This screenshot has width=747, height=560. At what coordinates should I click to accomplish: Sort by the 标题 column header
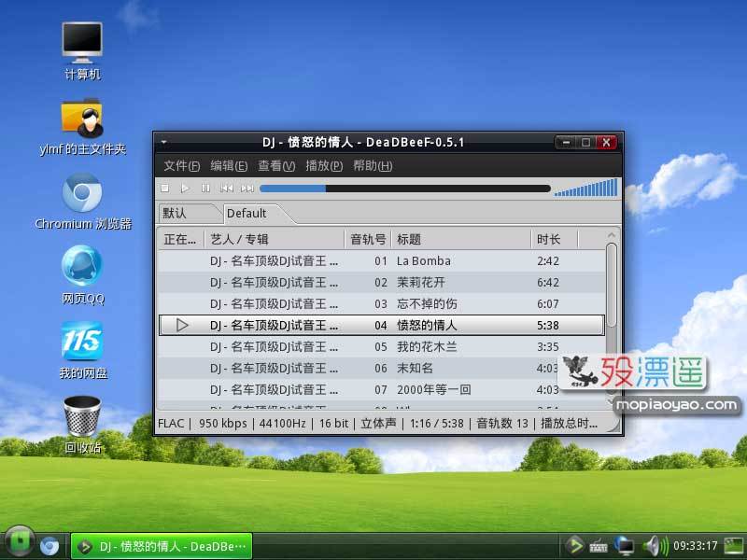pos(460,239)
